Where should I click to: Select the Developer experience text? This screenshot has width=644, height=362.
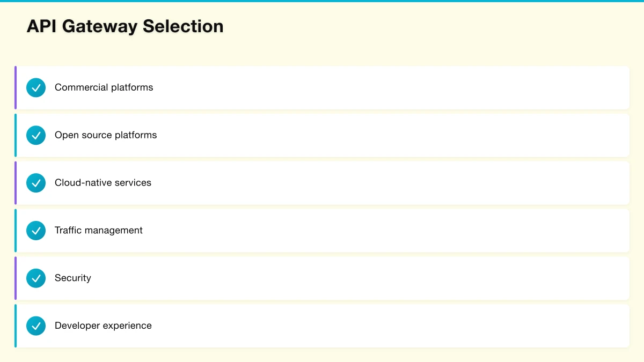click(x=103, y=326)
